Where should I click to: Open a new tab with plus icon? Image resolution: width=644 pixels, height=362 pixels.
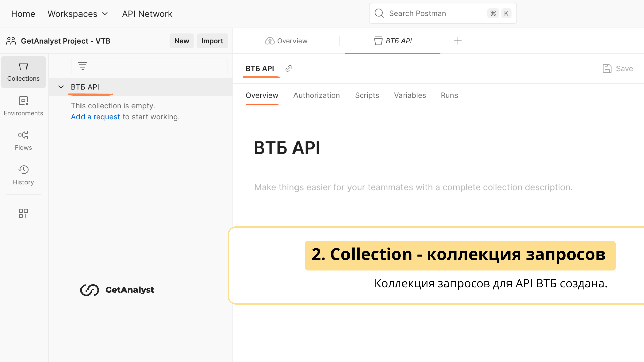coord(458,41)
